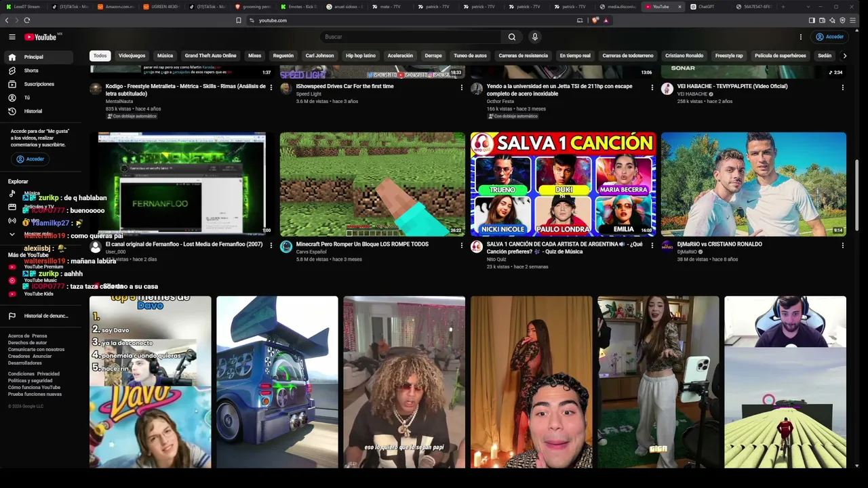Open the top 5 memes de Davo short
The image size is (868, 488).
click(151, 382)
